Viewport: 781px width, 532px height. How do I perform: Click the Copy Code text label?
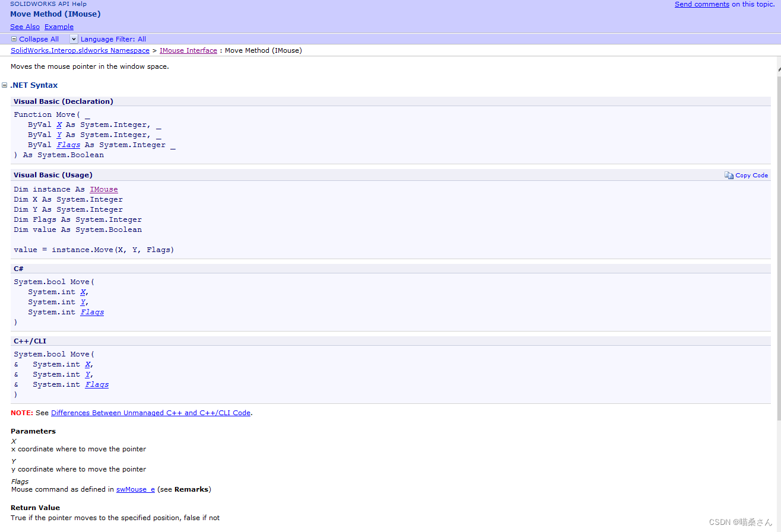751,176
